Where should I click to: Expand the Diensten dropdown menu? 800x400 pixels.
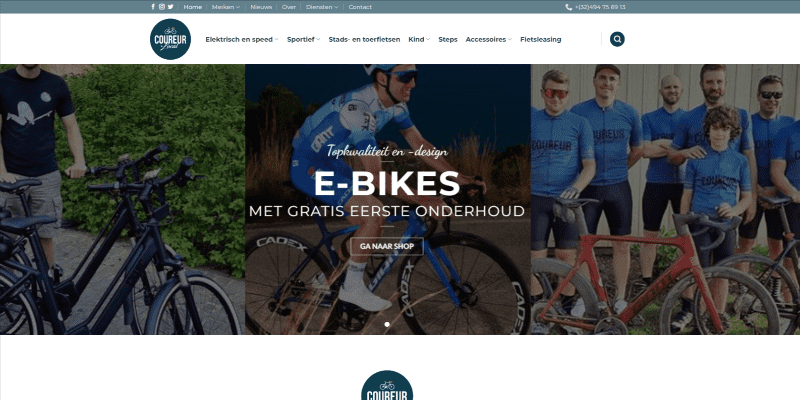[x=322, y=7]
